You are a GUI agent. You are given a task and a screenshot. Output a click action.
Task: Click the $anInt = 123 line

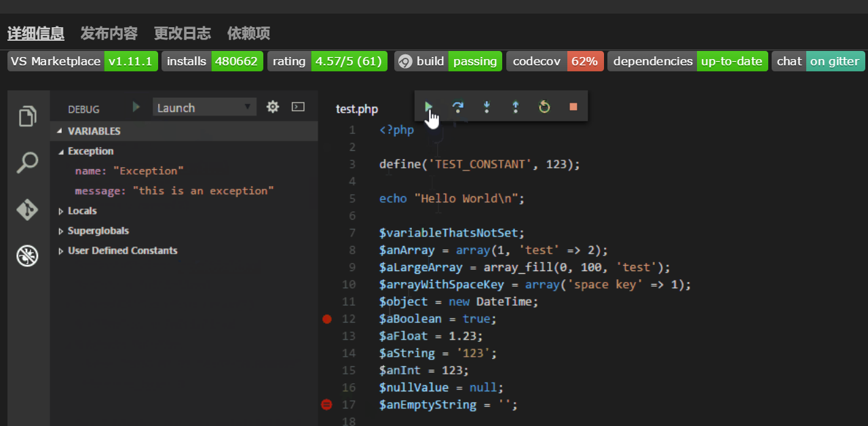click(x=424, y=370)
